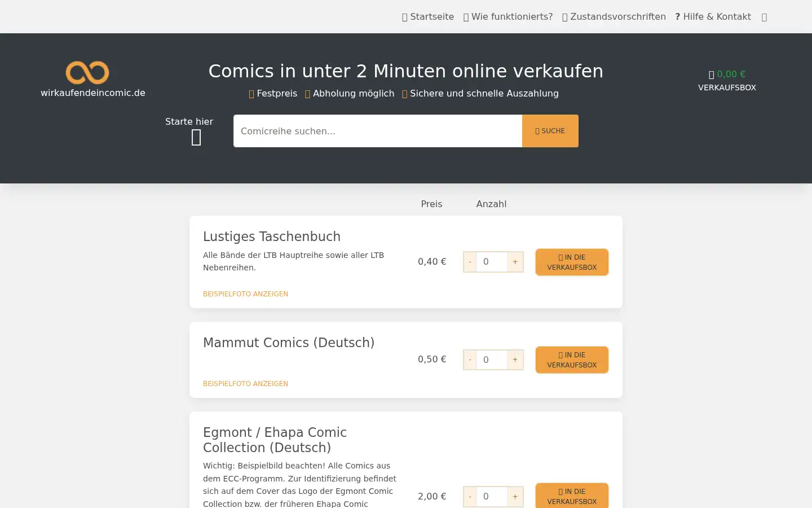Show example photo for Mammut Comics
Screen dimensions: 812x508
[245, 384]
